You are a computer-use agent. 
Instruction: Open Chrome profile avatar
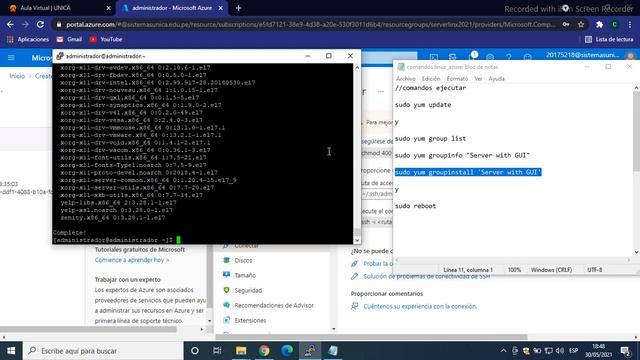(614, 24)
